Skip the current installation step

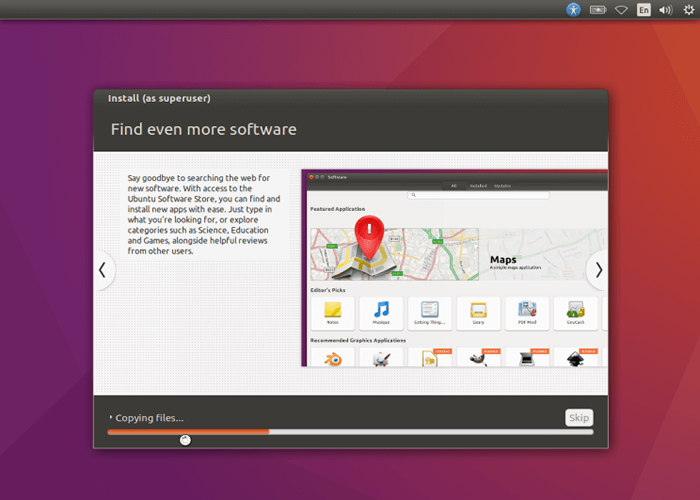pyautogui.click(x=579, y=417)
